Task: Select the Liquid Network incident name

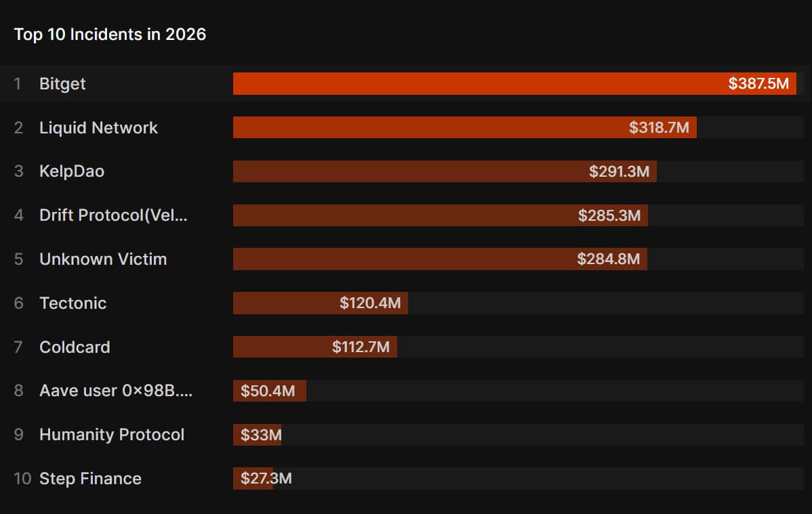Action: 98,127
